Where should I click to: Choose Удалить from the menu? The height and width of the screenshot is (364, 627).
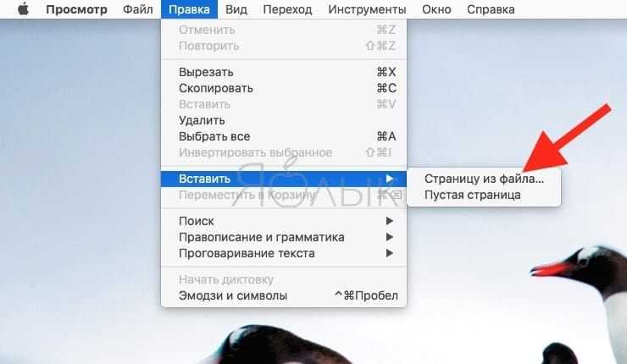(284, 120)
